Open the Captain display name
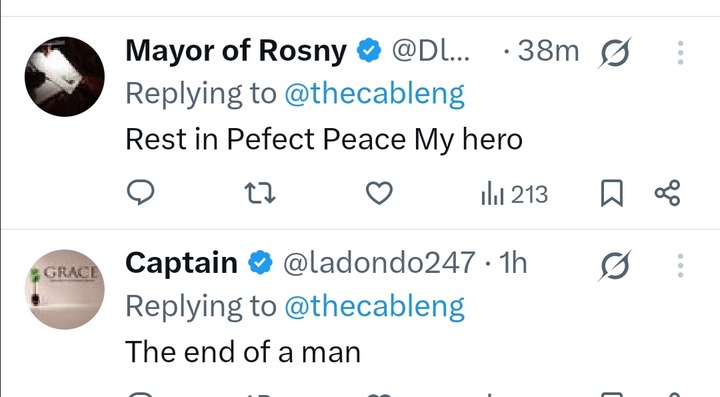This screenshot has width=720, height=397. (181, 263)
